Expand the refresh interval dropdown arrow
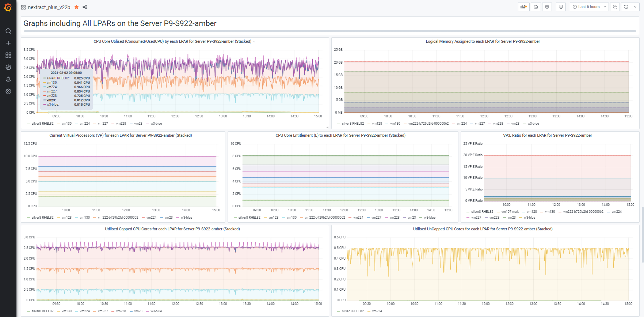Screen dimensions: 644x317 coord(635,7)
